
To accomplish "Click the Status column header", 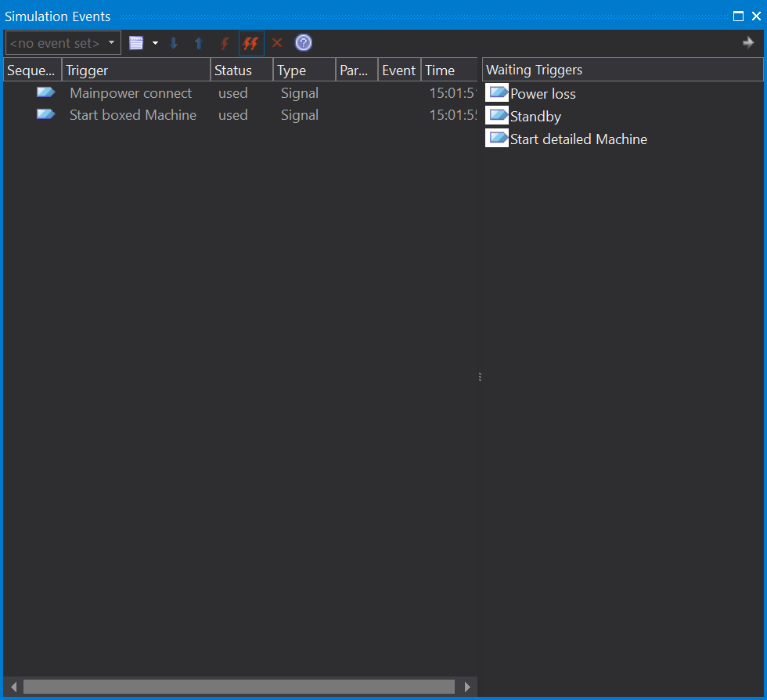I will coord(241,70).
